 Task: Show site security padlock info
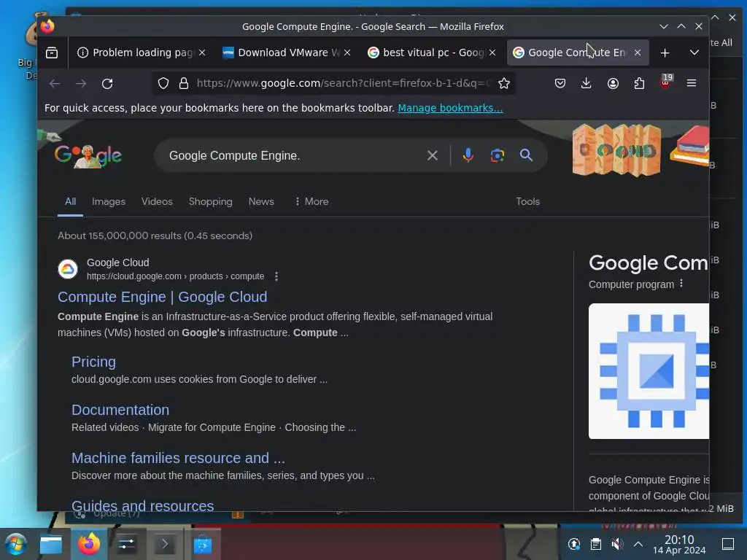point(184,83)
